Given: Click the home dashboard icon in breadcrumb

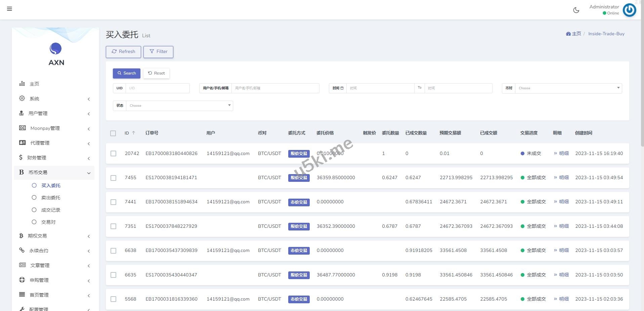Looking at the screenshot, I should point(568,34).
